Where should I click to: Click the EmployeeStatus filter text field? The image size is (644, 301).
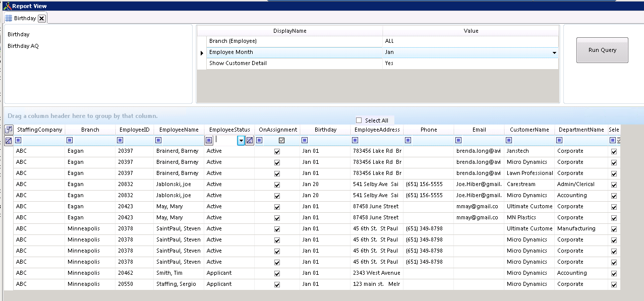click(x=225, y=141)
